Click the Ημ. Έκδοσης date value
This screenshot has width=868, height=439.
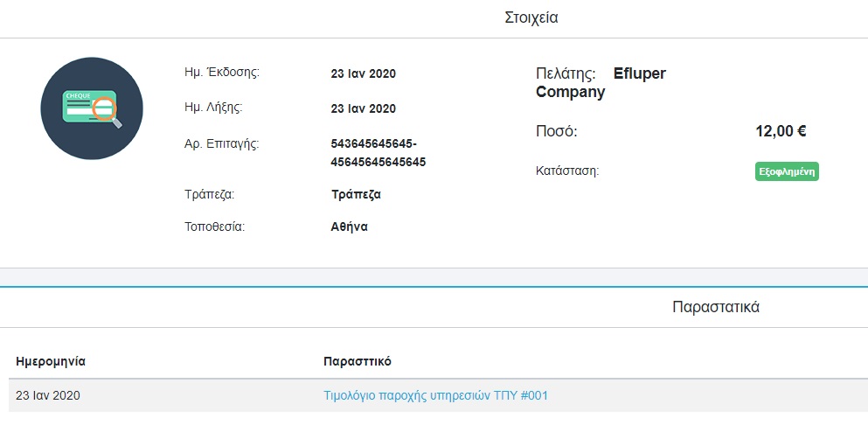(x=363, y=73)
